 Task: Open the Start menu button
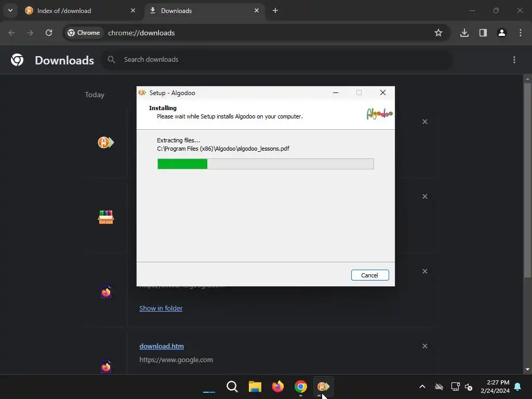click(209, 387)
